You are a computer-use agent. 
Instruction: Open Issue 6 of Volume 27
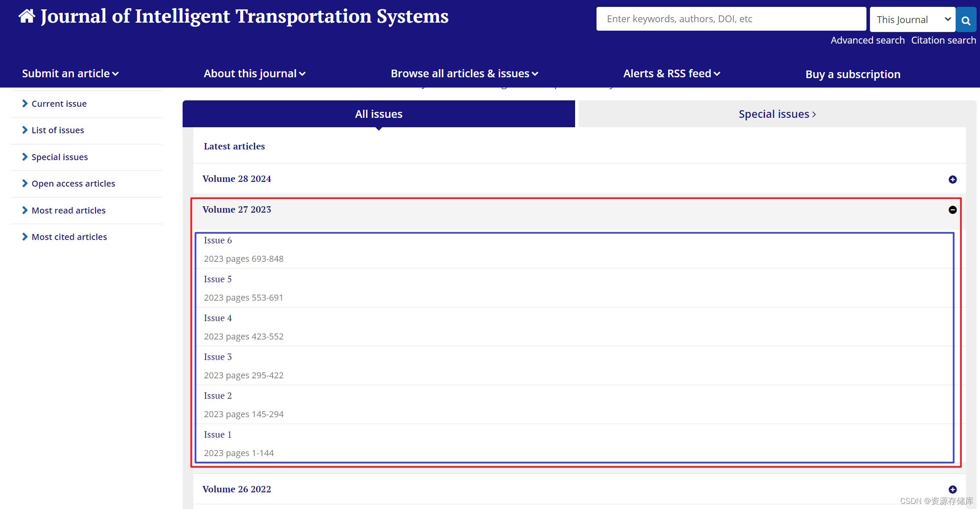tap(218, 240)
